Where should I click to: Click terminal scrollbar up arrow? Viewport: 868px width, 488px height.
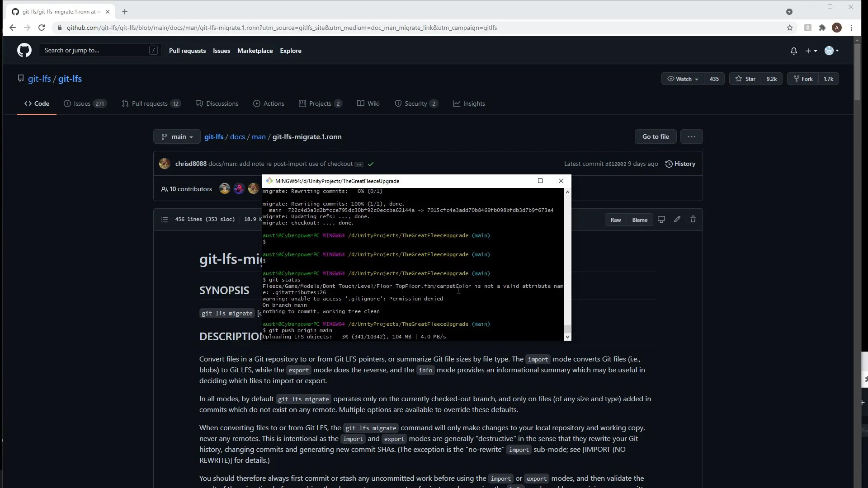(567, 192)
